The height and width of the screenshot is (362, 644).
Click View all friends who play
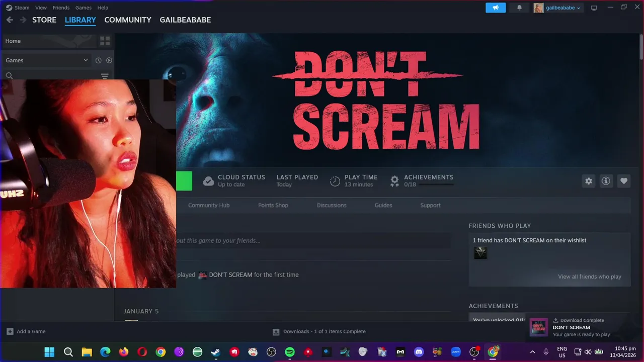[590, 277]
